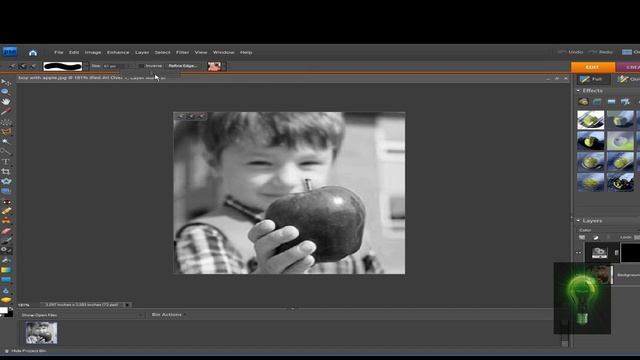Select the Clone Stamp tool
Image resolution: width=640 pixels, height=360 pixels.
[6, 221]
